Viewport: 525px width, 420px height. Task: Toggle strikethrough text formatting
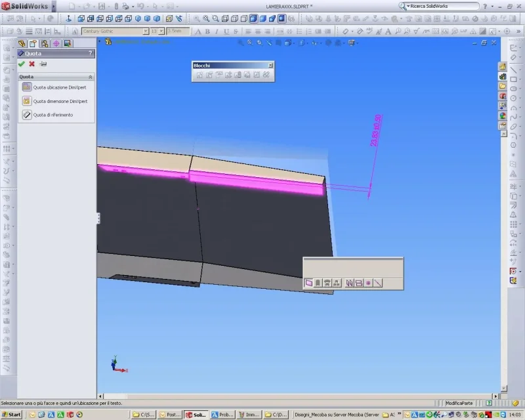coord(236,31)
